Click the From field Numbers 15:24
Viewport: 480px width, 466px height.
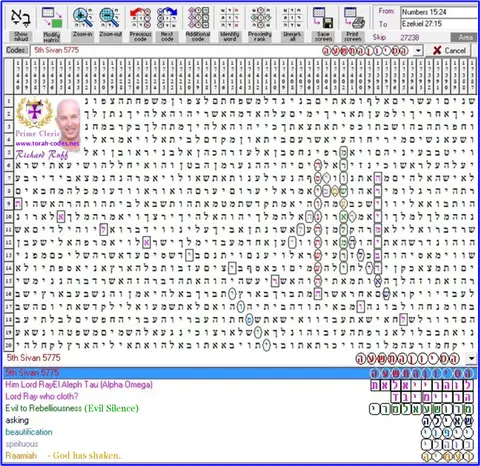pyautogui.click(x=439, y=12)
